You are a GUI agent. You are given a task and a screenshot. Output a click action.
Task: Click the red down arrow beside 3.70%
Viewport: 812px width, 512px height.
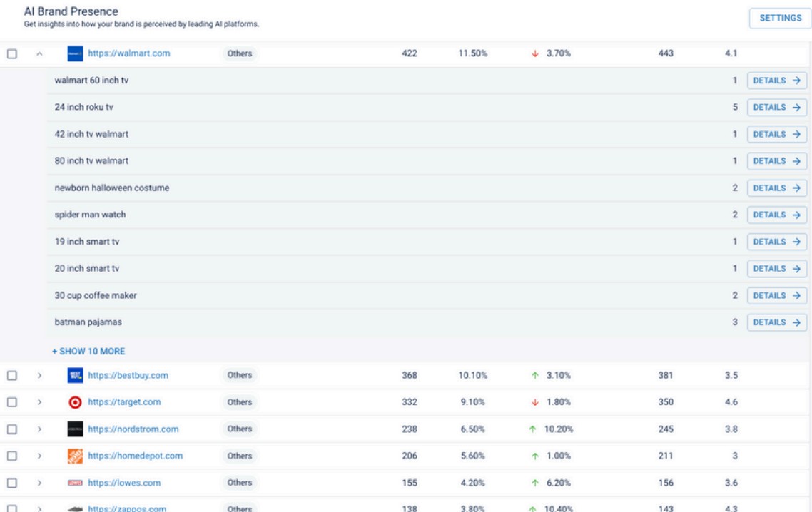point(535,53)
